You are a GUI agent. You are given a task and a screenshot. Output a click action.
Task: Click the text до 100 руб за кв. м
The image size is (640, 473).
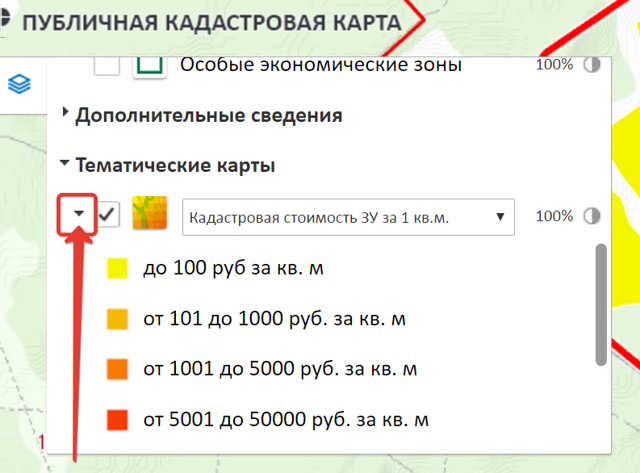click(233, 269)
